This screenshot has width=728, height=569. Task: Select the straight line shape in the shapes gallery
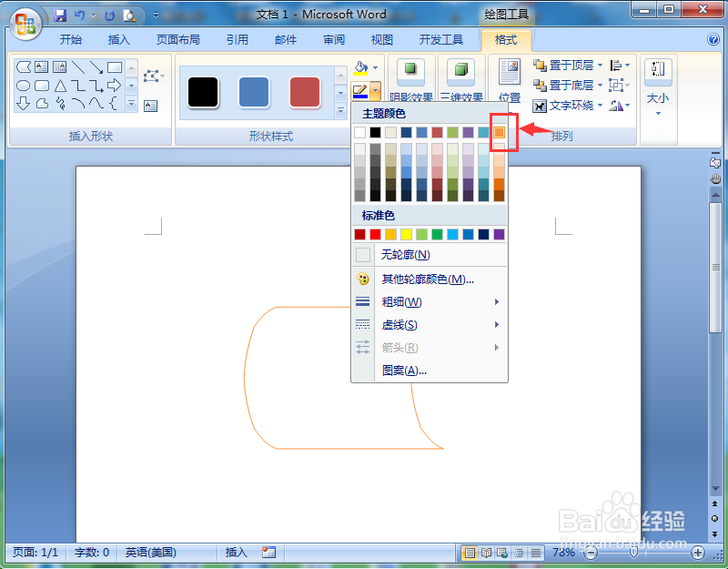(x=78, y=67)
